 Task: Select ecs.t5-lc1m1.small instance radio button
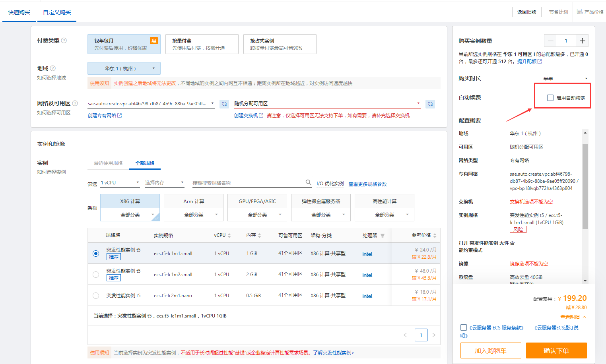tap(96, 254)
